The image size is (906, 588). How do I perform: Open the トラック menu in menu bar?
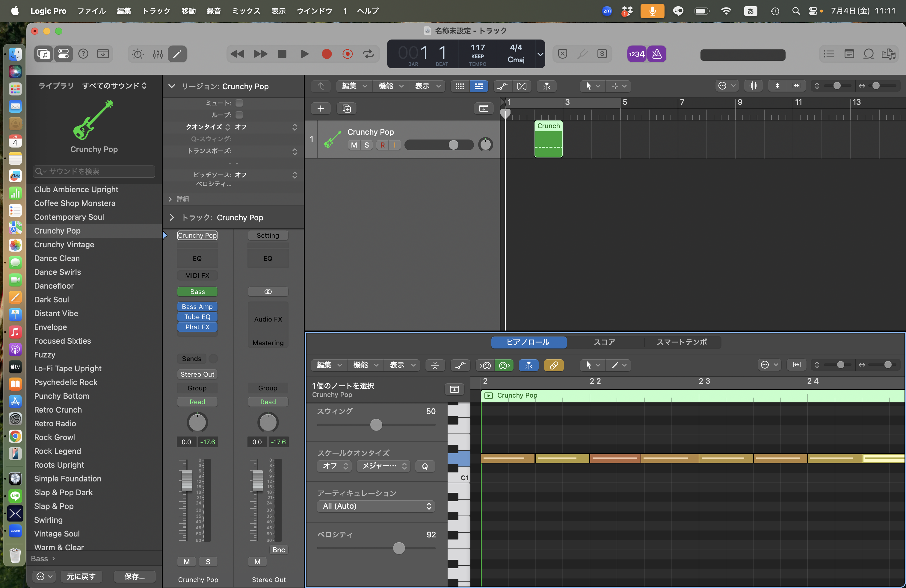(156, 11)
